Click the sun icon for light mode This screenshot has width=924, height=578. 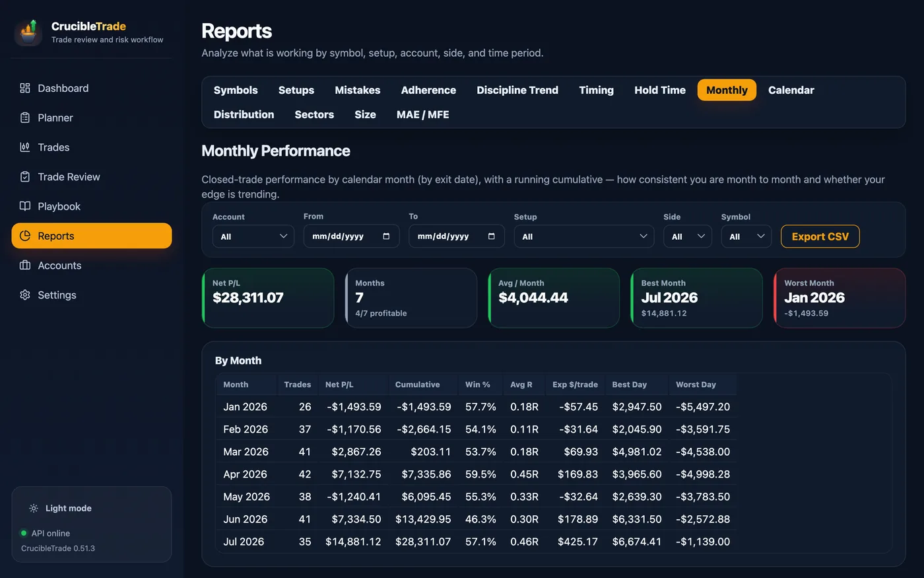pyautogui.click(x=34, y=508)
